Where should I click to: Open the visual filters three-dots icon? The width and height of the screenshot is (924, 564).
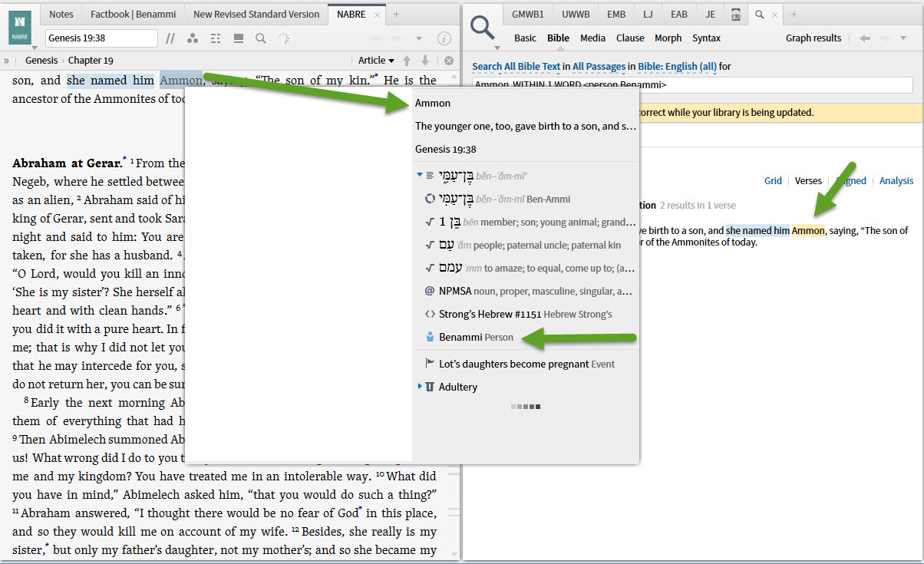pos(193,38)
